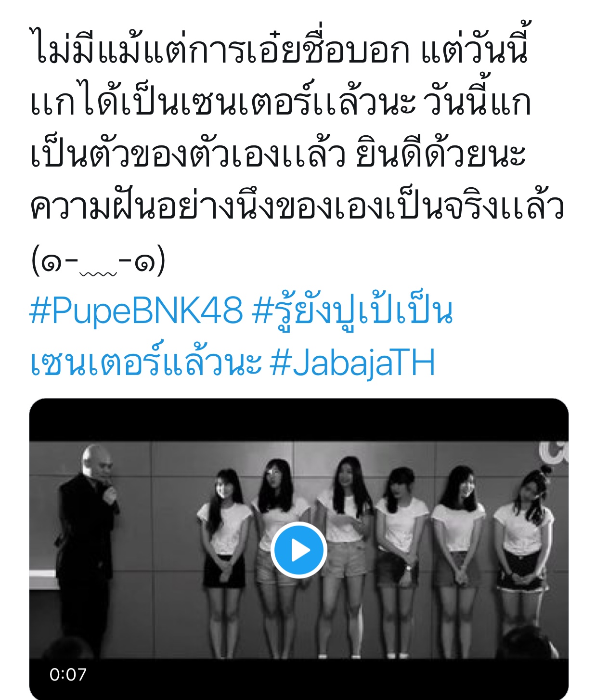Tap first tweet line ไม่มีแม้แต่การเอ่ยชื่อบอก
This screenshot has height=700, width=596.
pos(220,49)
